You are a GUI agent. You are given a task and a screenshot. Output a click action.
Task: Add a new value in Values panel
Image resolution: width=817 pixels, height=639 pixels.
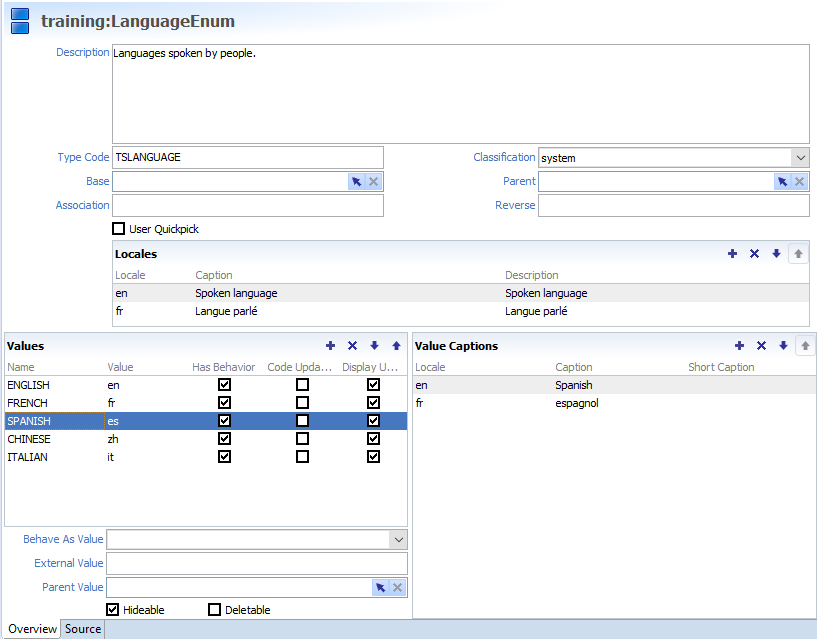pyautogui.click(x=331, y=346)
